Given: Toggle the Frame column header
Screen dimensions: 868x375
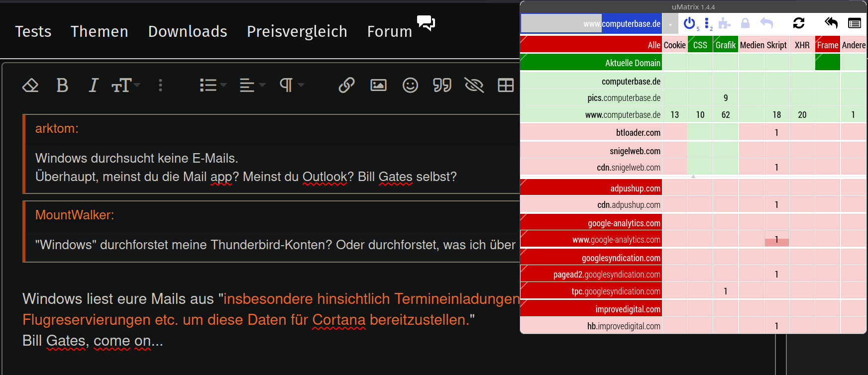Looking at the screenshot, I should click(x=827, y=45).
